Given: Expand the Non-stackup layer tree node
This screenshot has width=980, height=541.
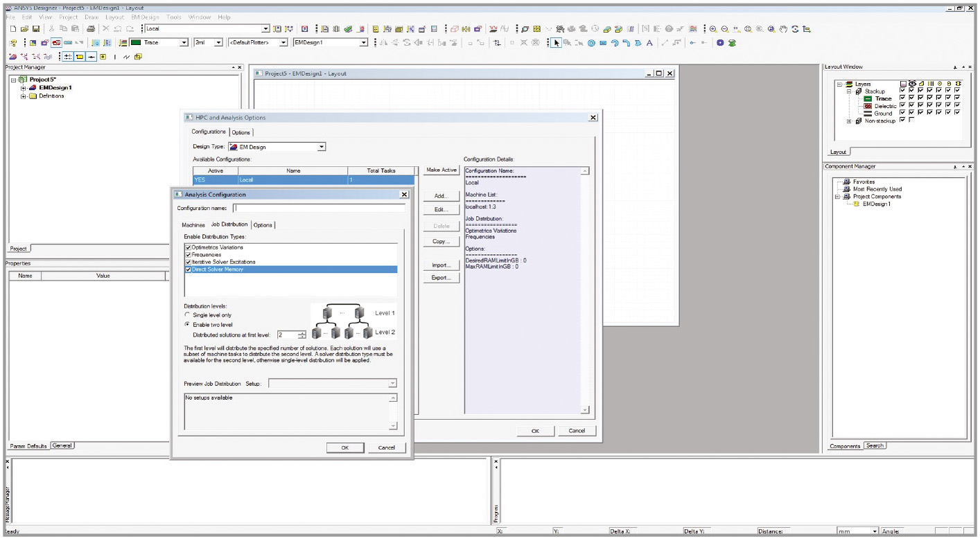Looking at the screenshot, I should pos(850,121).
